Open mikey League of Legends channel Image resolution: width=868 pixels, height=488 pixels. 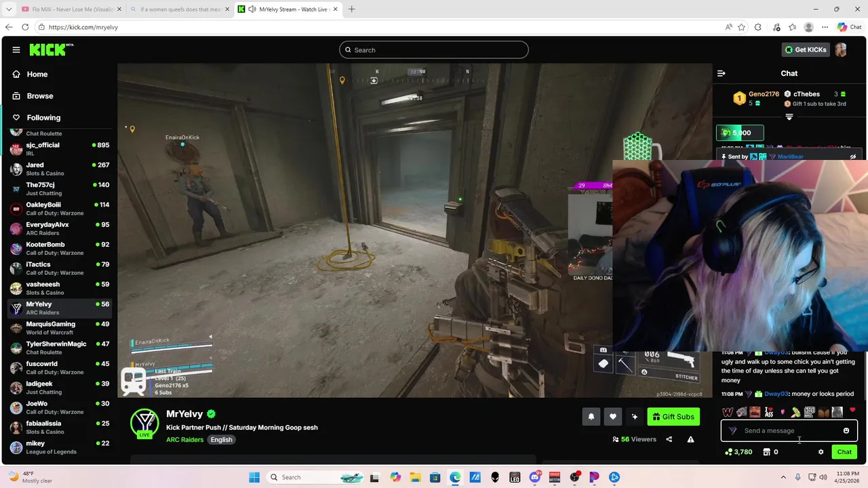[59, 447]
